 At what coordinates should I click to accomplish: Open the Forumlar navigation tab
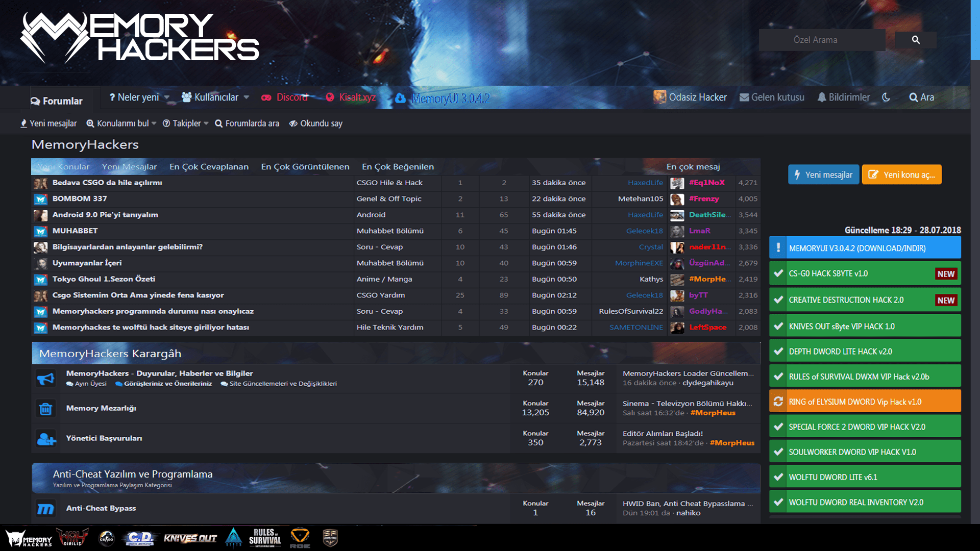[56, 101]
